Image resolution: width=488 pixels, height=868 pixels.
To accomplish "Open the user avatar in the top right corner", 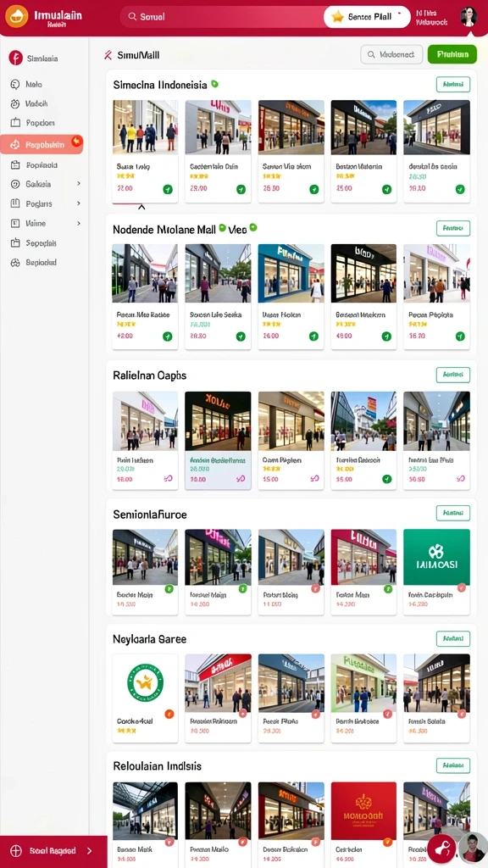I will pyautogui.click(x=468, y=17).
